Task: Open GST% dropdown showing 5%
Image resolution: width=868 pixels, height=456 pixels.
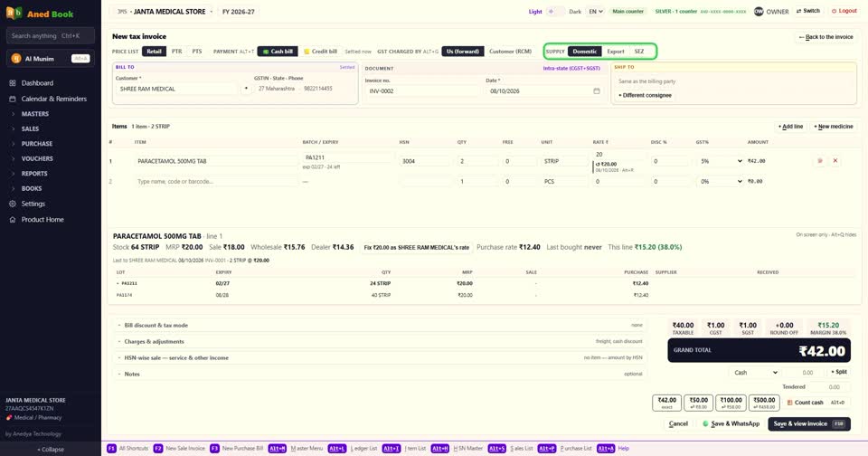Action: click(721, 161)
